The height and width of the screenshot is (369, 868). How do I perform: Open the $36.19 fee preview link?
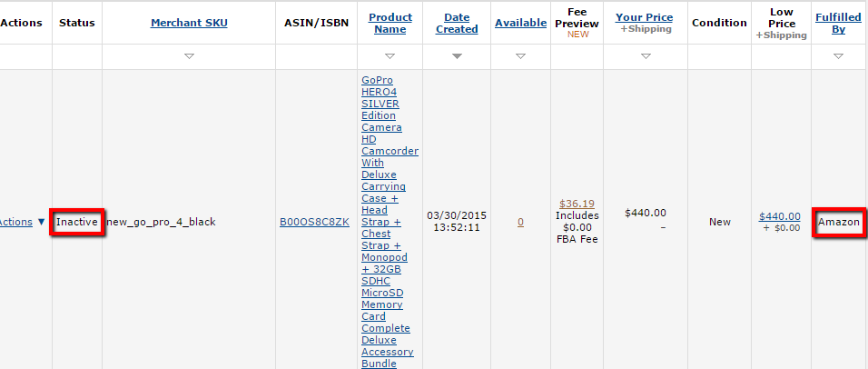coord(577,204)
